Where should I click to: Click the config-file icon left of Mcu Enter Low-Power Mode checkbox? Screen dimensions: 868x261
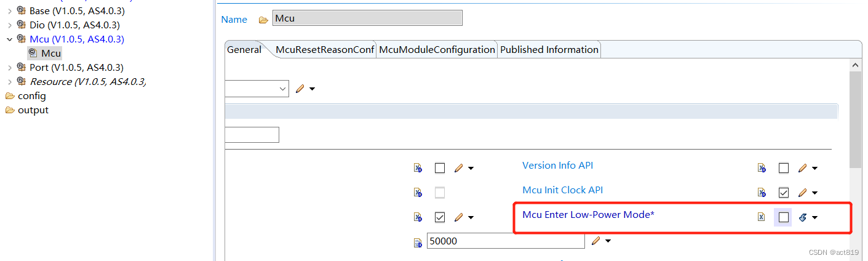point(762,217)
